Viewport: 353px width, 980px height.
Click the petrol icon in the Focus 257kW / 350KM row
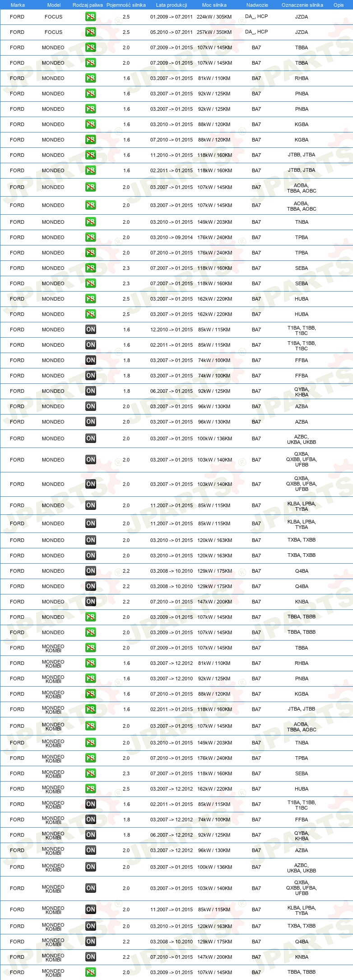(90, 32)
